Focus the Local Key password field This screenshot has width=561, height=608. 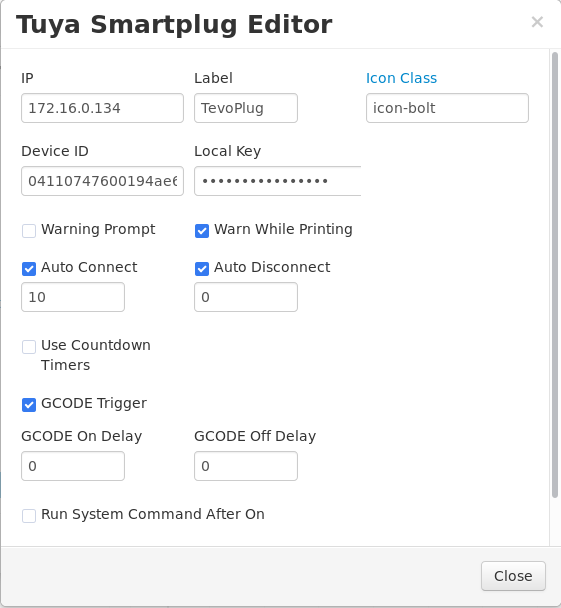coord(278,181)
